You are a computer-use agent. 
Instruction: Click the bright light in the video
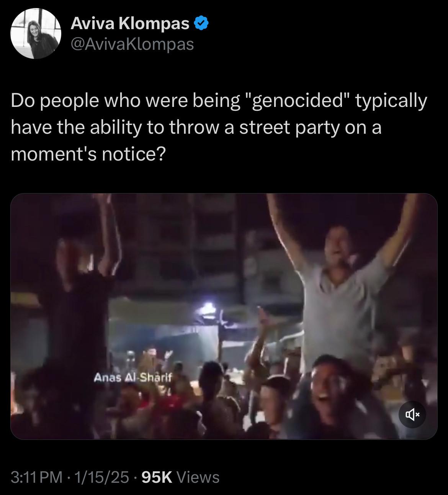[209, 307]
